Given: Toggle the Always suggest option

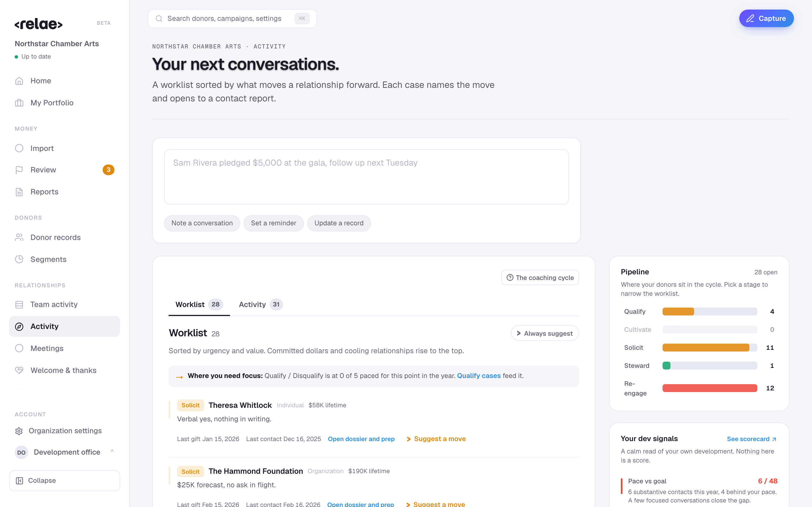Looking at the screenshot, I should click(x=545, y=333).
